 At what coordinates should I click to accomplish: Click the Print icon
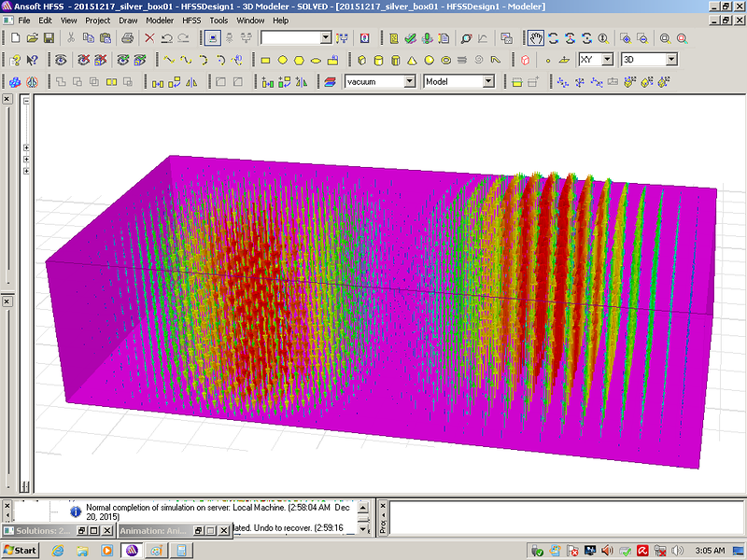127,38
